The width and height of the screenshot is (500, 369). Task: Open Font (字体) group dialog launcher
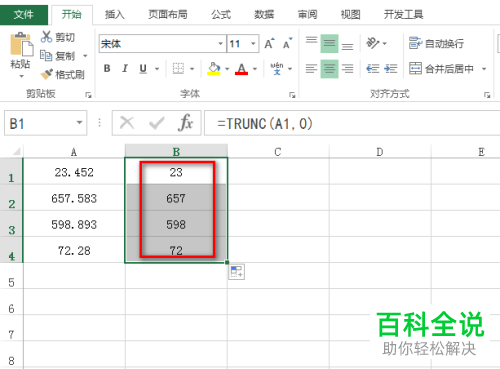click(292, 95)
